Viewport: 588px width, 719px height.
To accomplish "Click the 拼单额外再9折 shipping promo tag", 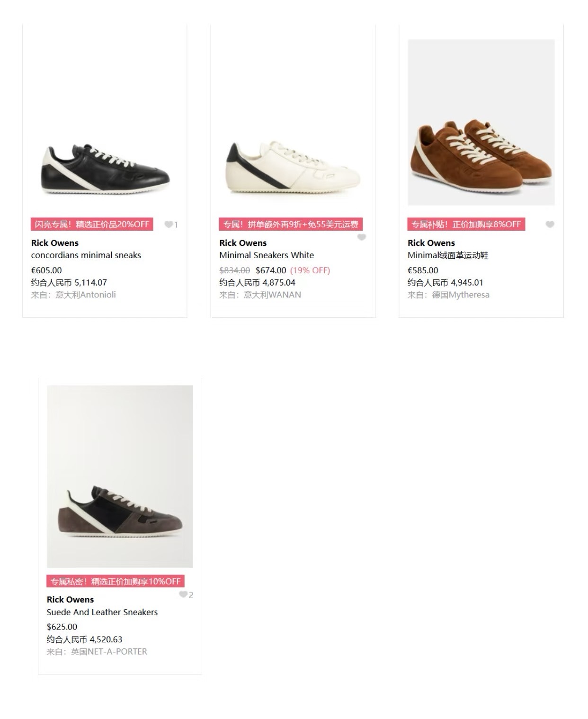I will [291, 225].
